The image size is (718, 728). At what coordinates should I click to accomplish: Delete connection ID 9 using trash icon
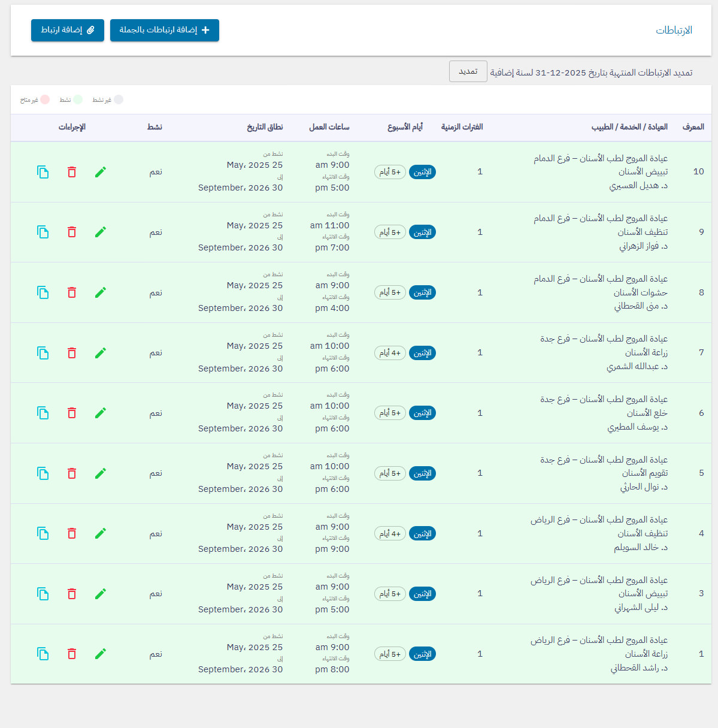coord(72,232)
